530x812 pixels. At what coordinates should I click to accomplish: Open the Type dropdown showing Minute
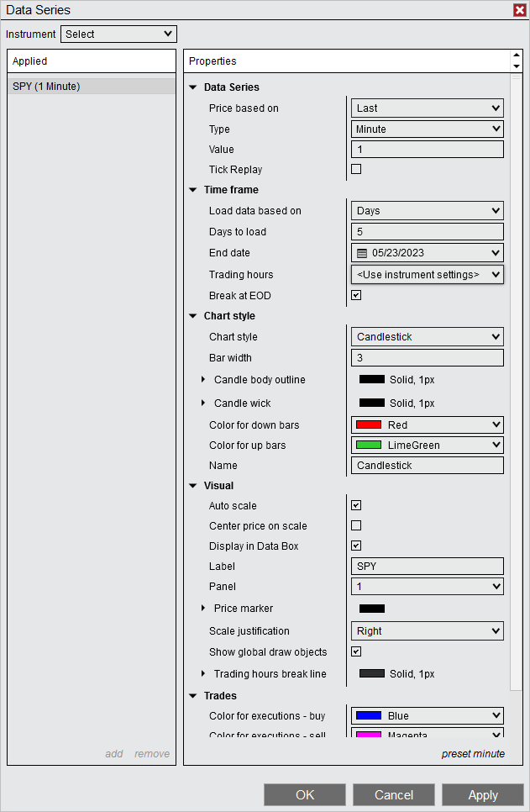(x=427, y=129)
